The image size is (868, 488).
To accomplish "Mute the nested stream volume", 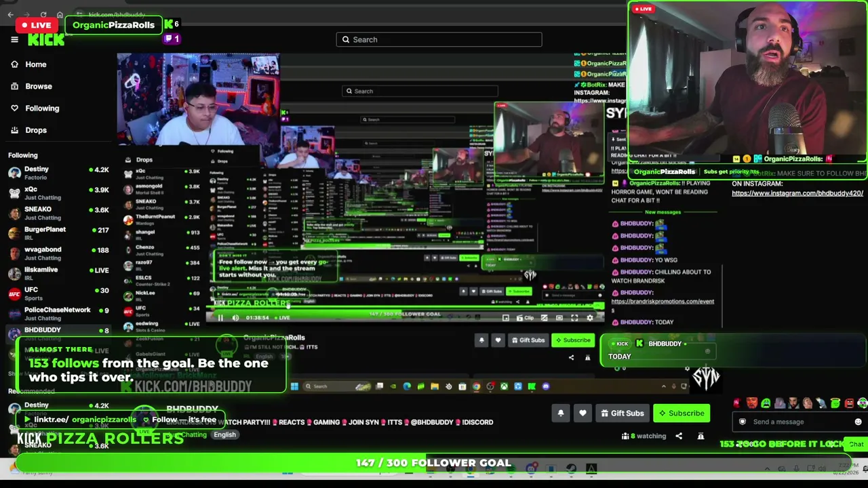I will (x=235, y=318).
